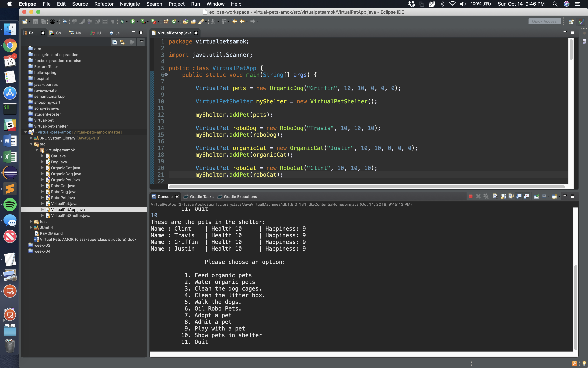Open the Refactor menu
This screenshot has width=588, height=368.
tap(104, 4)
